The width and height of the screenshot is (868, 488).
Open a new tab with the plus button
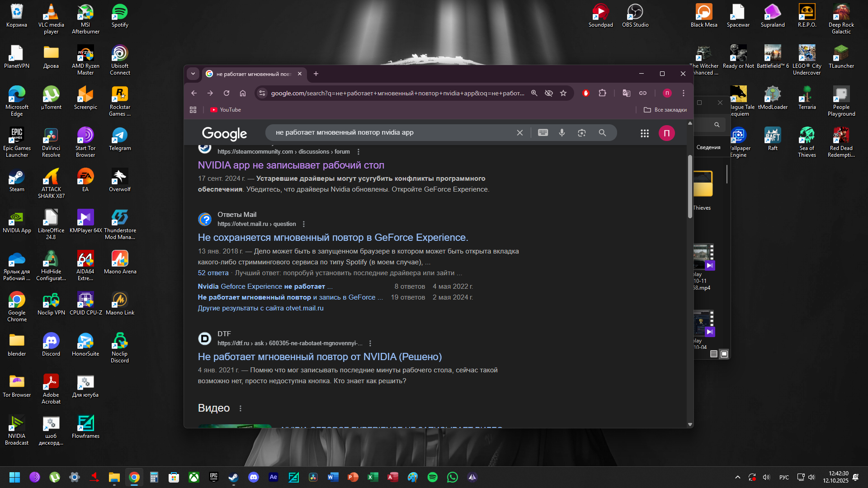(316, 74)
